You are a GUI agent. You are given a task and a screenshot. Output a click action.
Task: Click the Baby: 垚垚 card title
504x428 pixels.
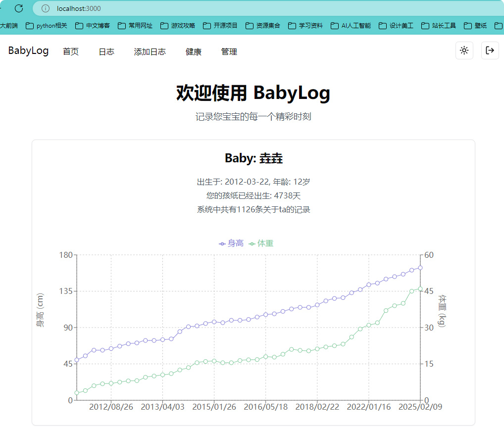(x=253, y=158)
